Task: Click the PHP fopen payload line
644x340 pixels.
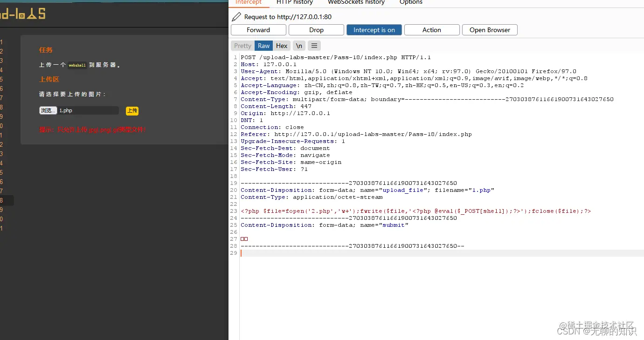Action: (x=416, y=211)
